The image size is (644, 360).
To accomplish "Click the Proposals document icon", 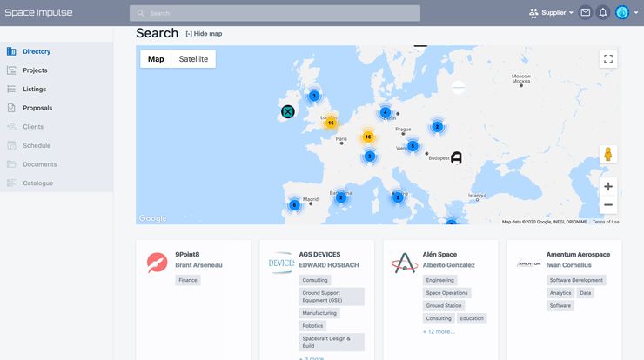I will 11,108.
